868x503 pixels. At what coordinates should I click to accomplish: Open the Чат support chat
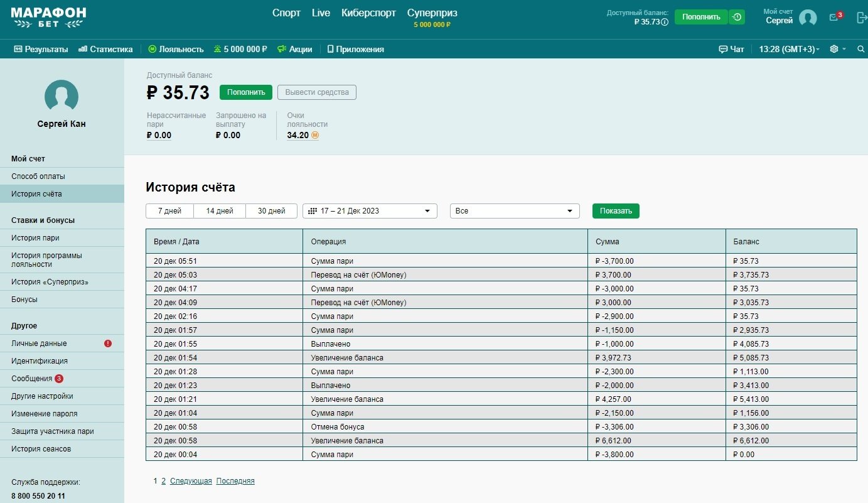tap(731, 49)
